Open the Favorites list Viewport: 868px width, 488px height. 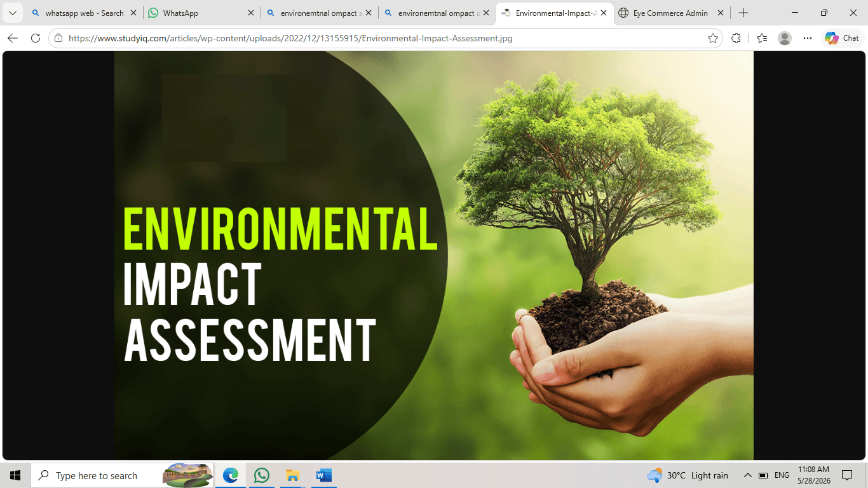(x=762, y=38)
